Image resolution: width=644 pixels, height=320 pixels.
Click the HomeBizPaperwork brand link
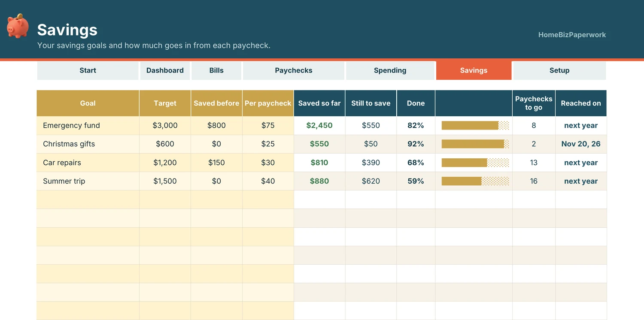(572, 35)
